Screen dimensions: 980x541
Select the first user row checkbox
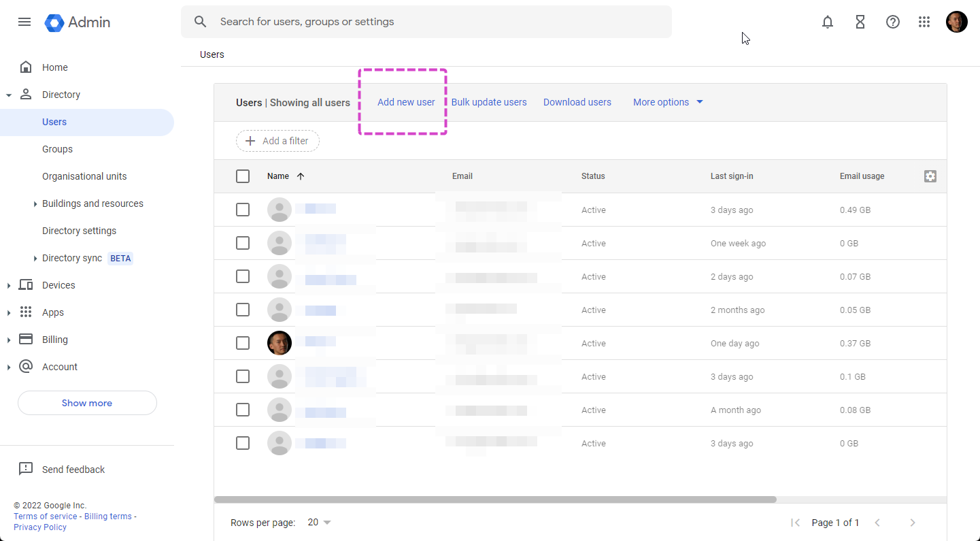[x=243, y=210]
